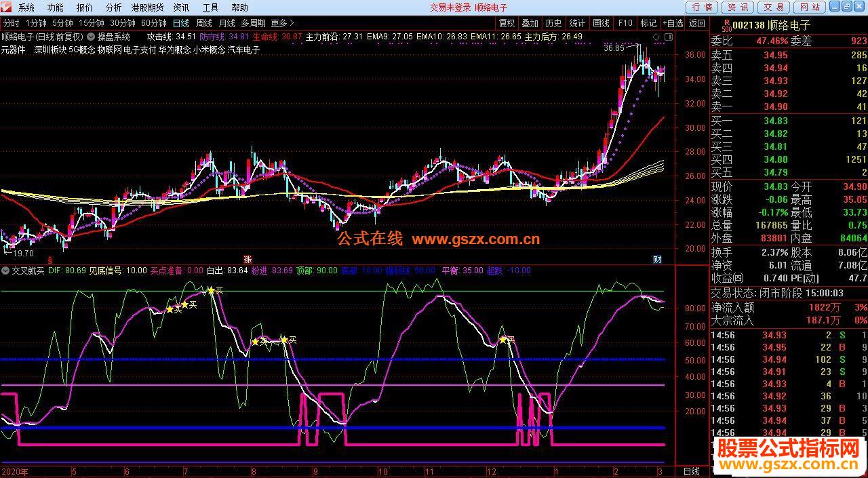Click the diamond icon above main chart
The image size is (868, 478).
point(656,37)
